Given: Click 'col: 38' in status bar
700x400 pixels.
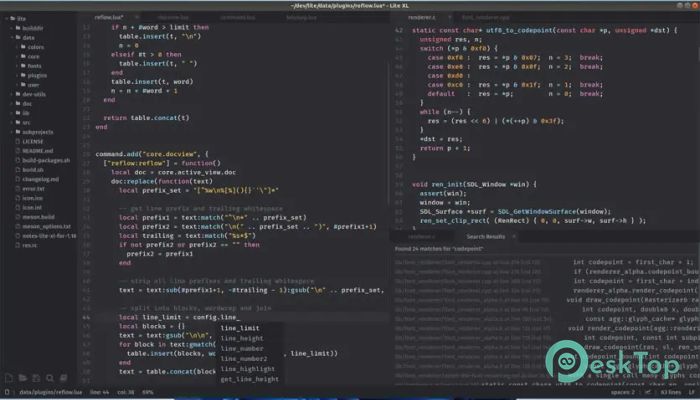Looking at the screenshot, I should [x=123, y=392].
